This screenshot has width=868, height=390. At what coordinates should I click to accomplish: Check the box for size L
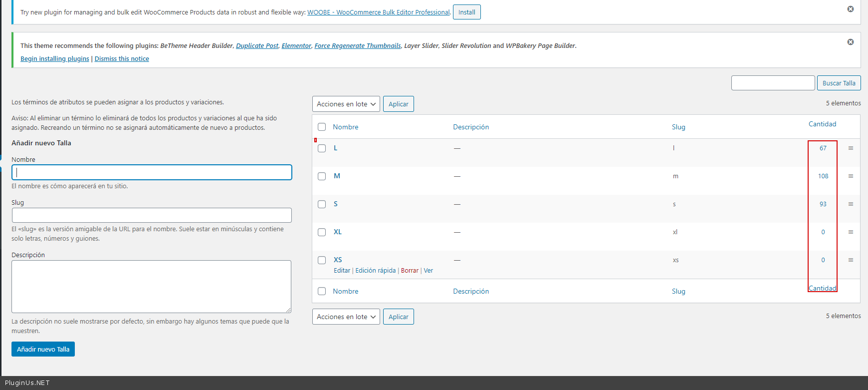point(322,148)
